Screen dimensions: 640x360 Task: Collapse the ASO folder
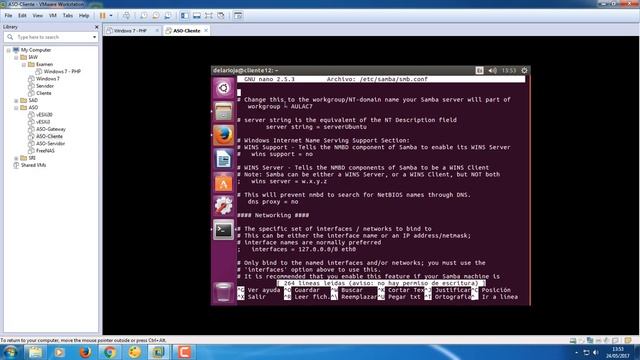pos(16,108)
